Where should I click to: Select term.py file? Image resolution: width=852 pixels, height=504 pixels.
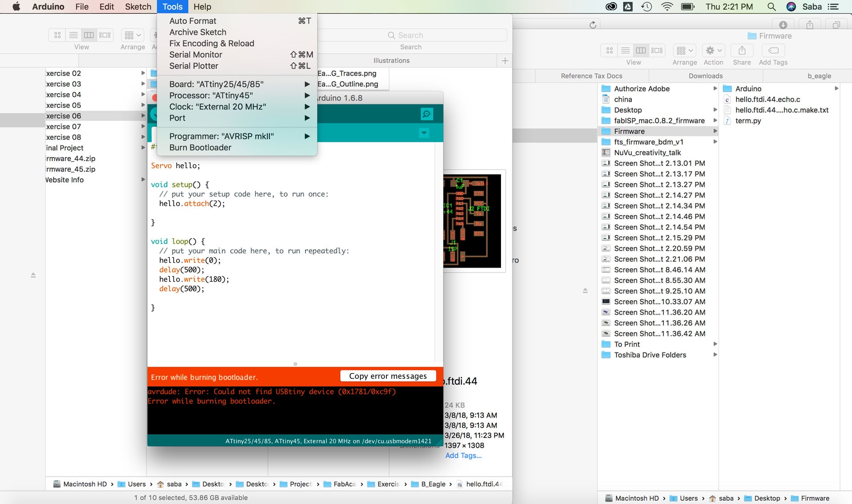[x=780, y=121]
